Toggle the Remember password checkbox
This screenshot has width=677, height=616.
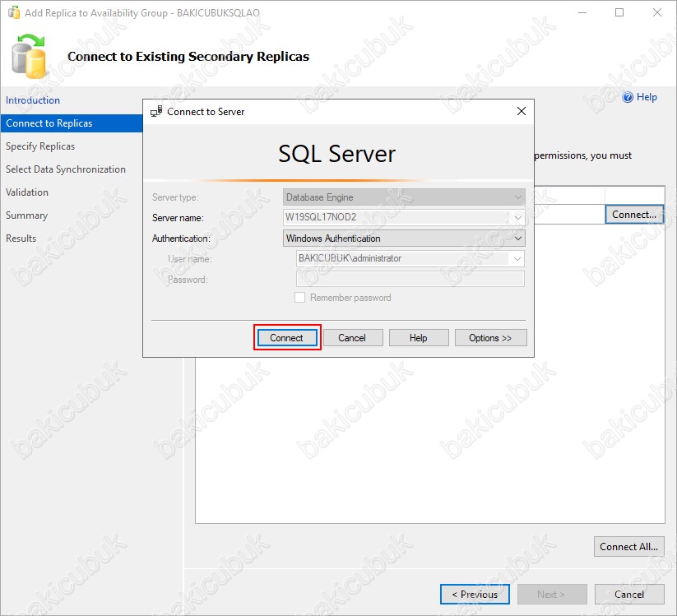[299, 298]
